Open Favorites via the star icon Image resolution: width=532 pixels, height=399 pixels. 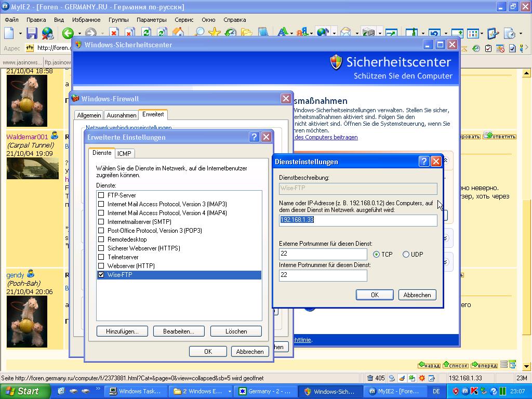point(215,33)
